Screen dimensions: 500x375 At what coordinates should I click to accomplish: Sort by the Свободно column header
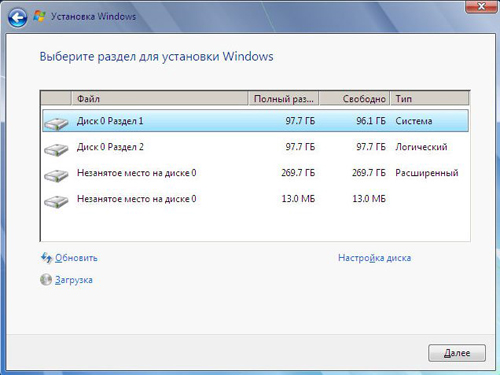pos(354,99)
